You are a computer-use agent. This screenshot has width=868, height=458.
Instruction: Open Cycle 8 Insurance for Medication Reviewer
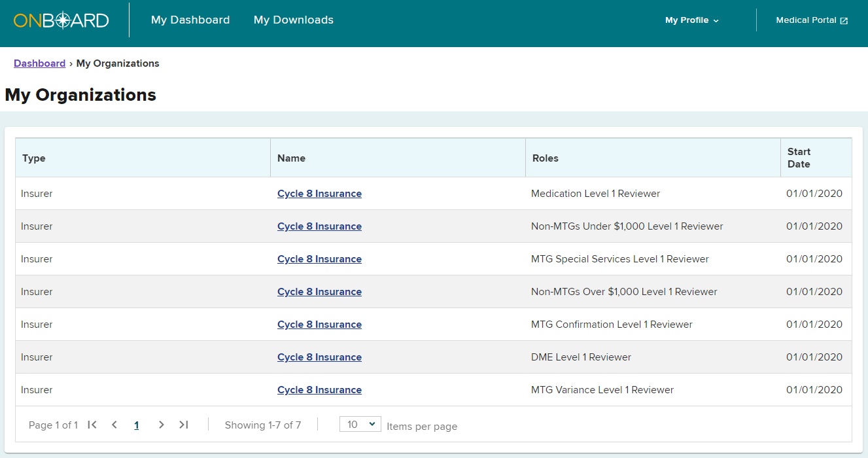319,194
